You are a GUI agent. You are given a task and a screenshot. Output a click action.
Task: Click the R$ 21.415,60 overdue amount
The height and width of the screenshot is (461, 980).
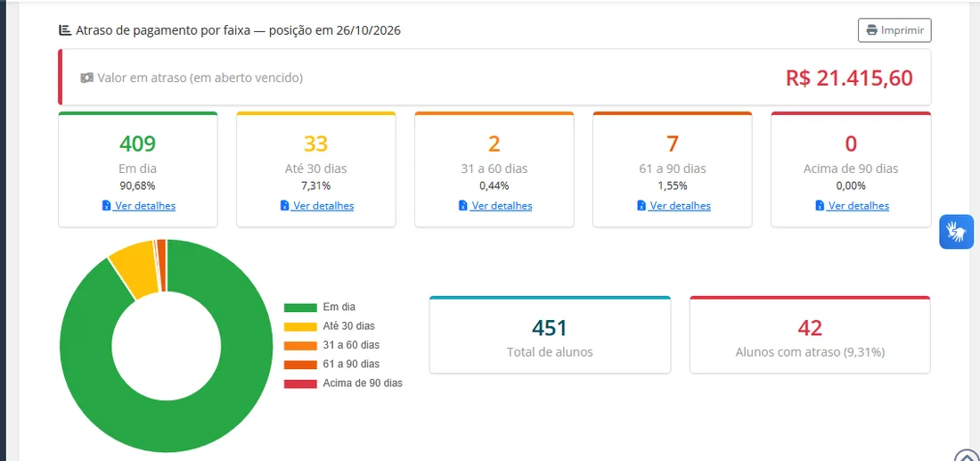click(849, 78)
